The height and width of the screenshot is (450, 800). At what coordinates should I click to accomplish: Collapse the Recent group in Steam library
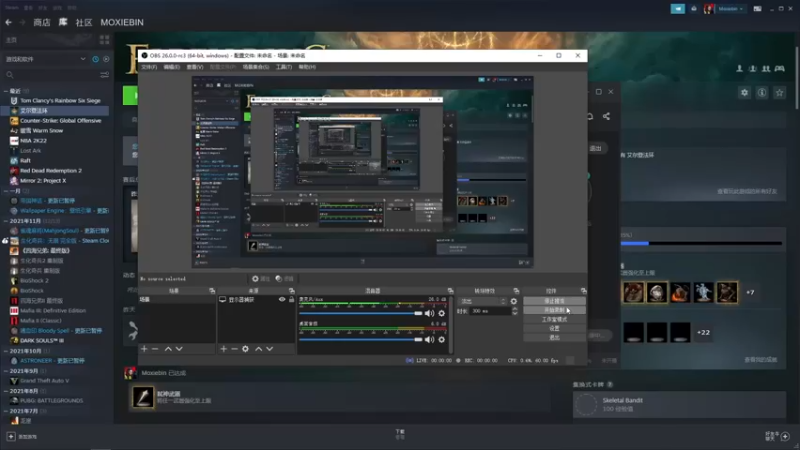pyautogui.click(x=6, y=91)
